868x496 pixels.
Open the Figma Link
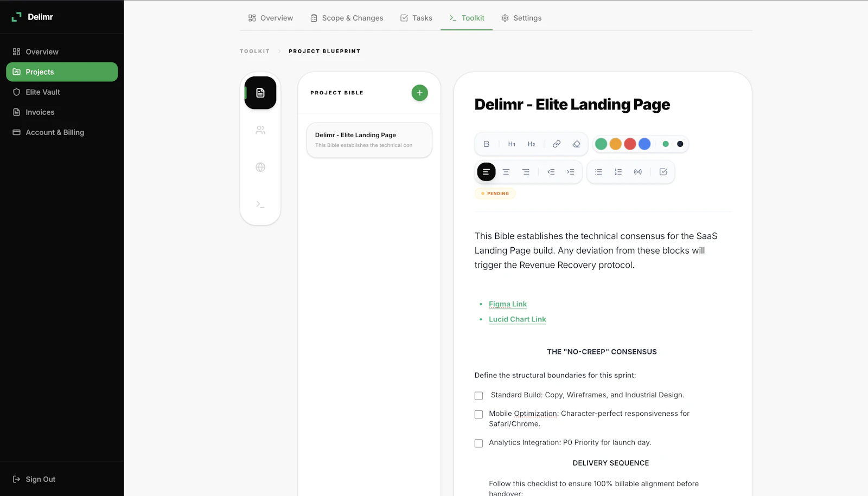pyautogui.click(x=508, y=304)
